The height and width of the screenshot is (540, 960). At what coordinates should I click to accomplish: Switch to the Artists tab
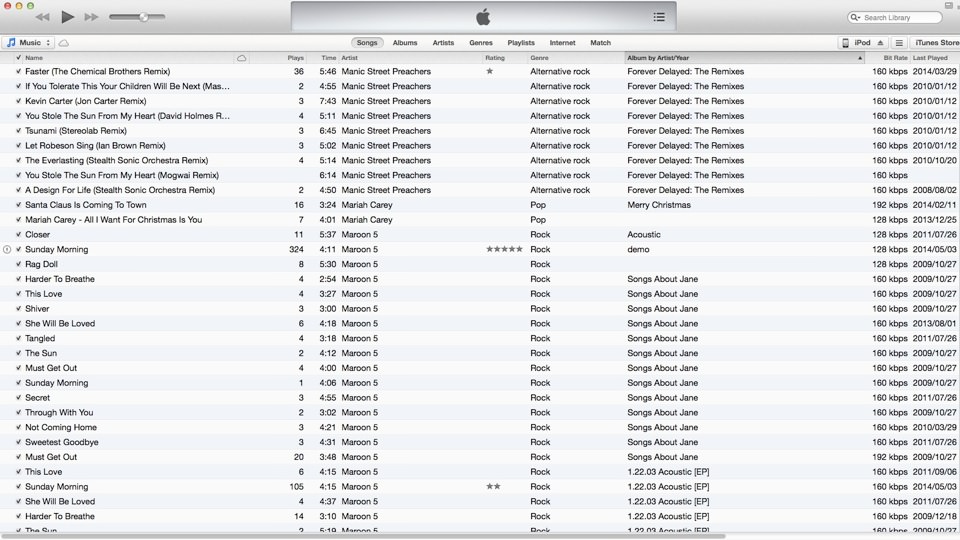[x=443, y=43]
